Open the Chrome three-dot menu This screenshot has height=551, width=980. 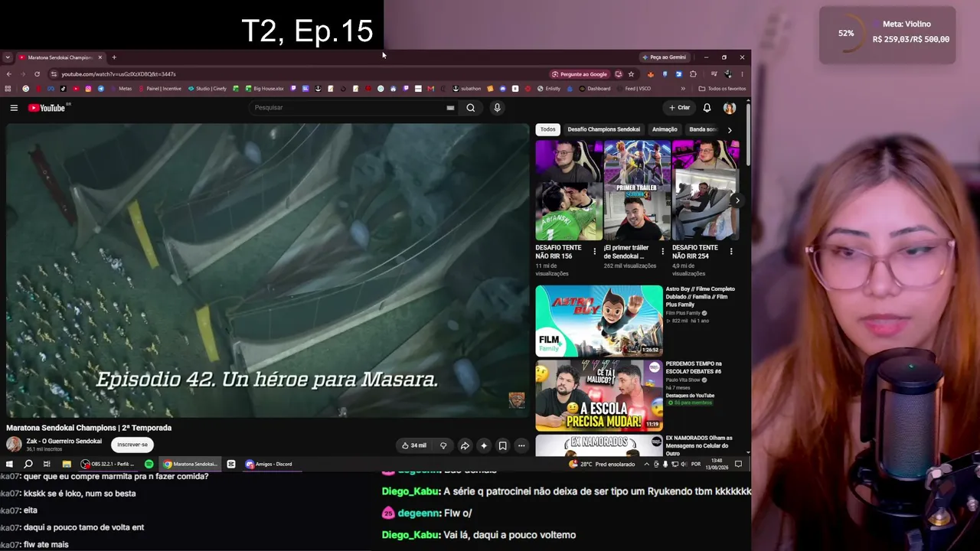(x=742, y=74)
